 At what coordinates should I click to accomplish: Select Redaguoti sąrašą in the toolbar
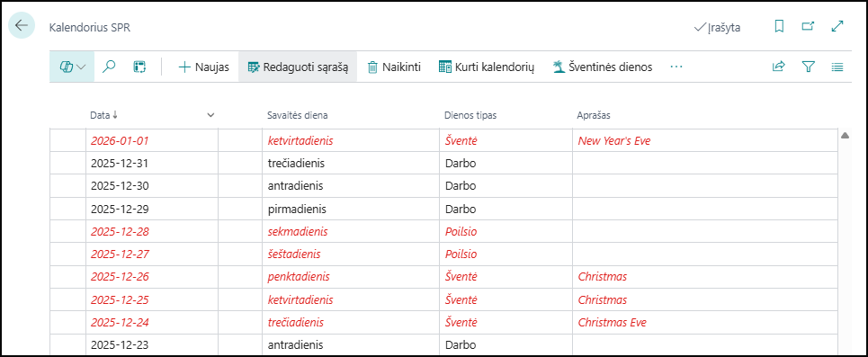click(298, 67)
